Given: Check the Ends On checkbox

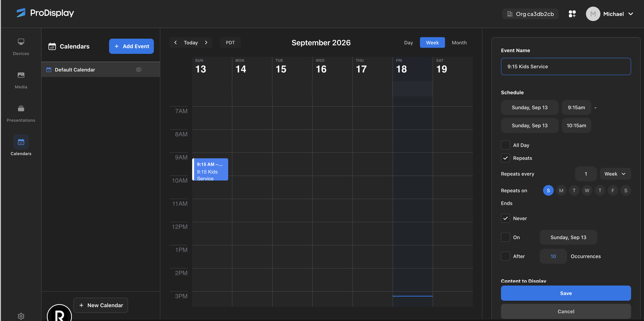Looking at the screenshot, I should click(x=505, y=237).
